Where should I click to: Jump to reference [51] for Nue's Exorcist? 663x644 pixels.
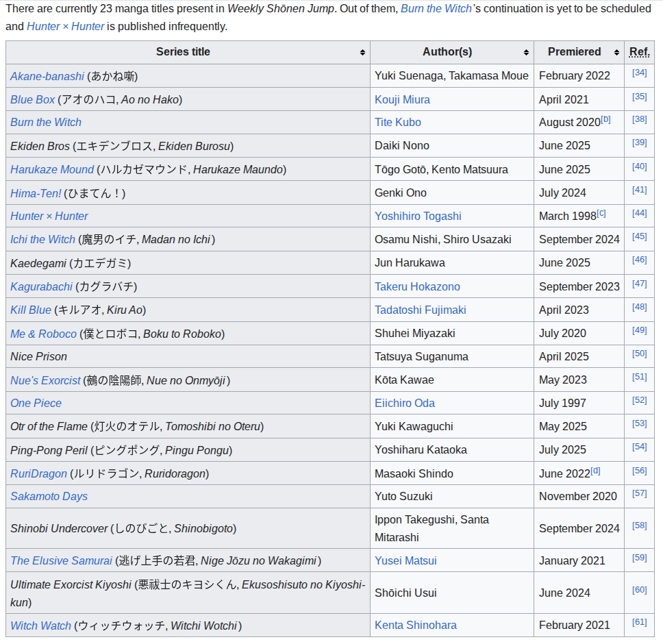(639, 377)
